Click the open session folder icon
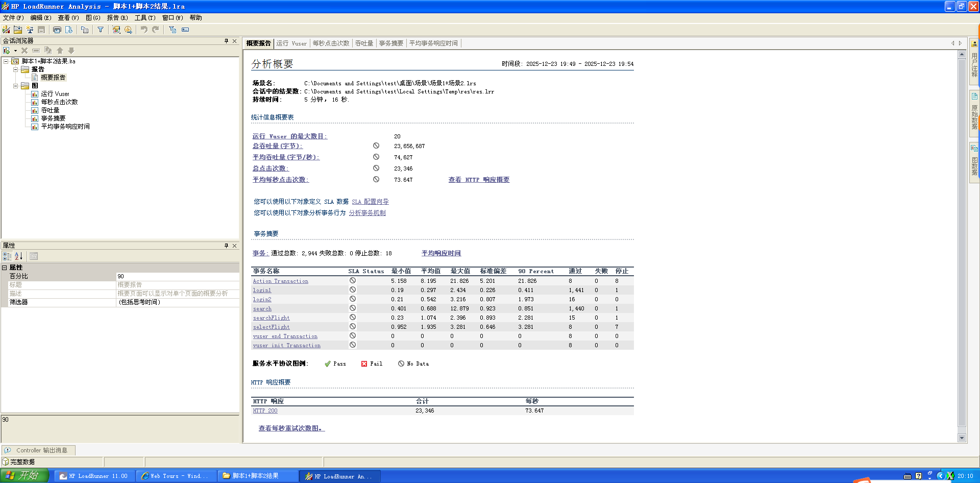980x483 pixels. 18,30
